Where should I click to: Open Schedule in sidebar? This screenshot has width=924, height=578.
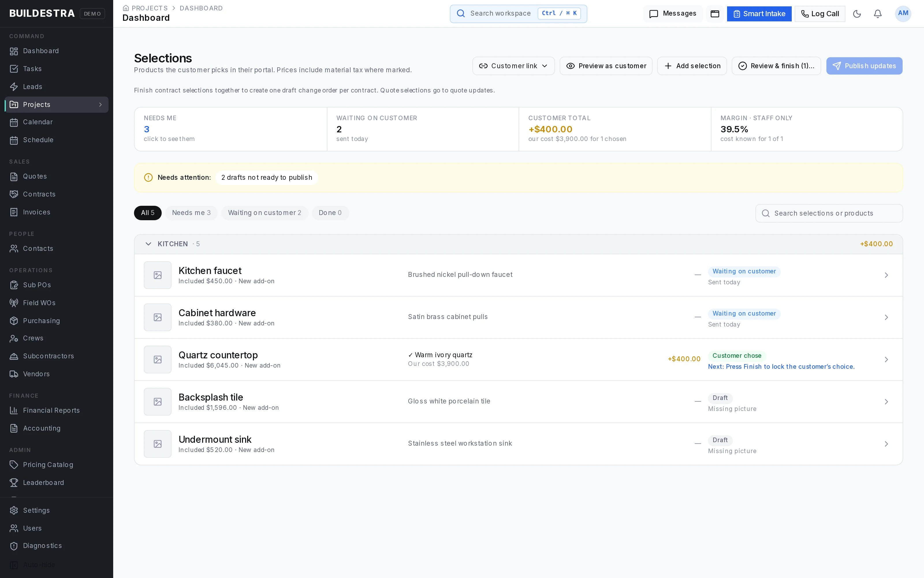tap(57, 140)
